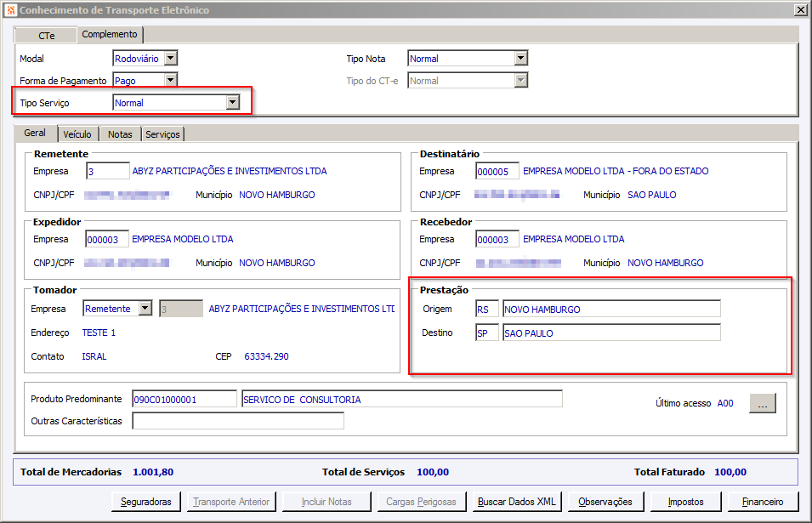
Task: Click SAO PAULO Município in Destinatário
Action: pyautogui.click(x=652, y=195)
